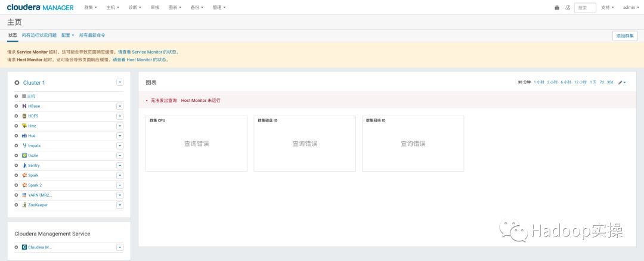
Task: Open the Oozie actions dropdown arrow
Action: coord(119,156)
